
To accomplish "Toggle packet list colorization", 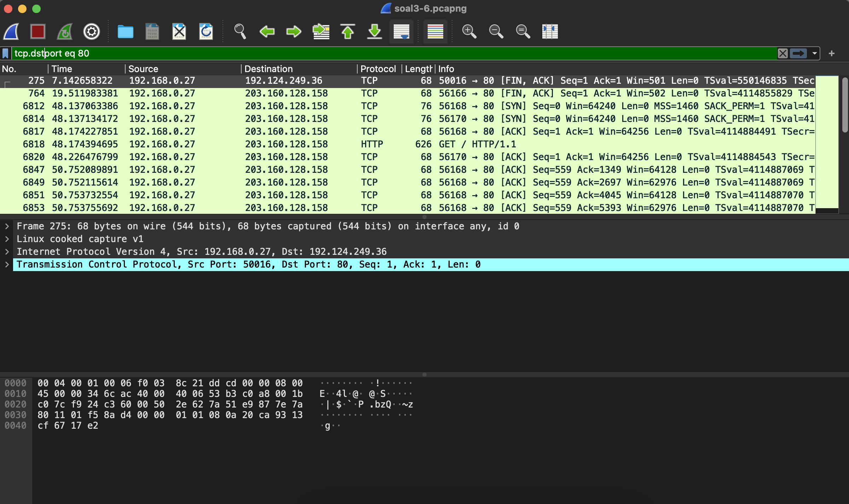I will [x=435, y=31].
